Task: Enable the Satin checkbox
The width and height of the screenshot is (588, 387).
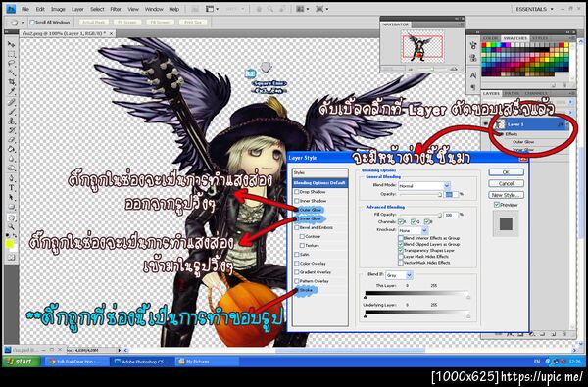Action: coord(297,255)
